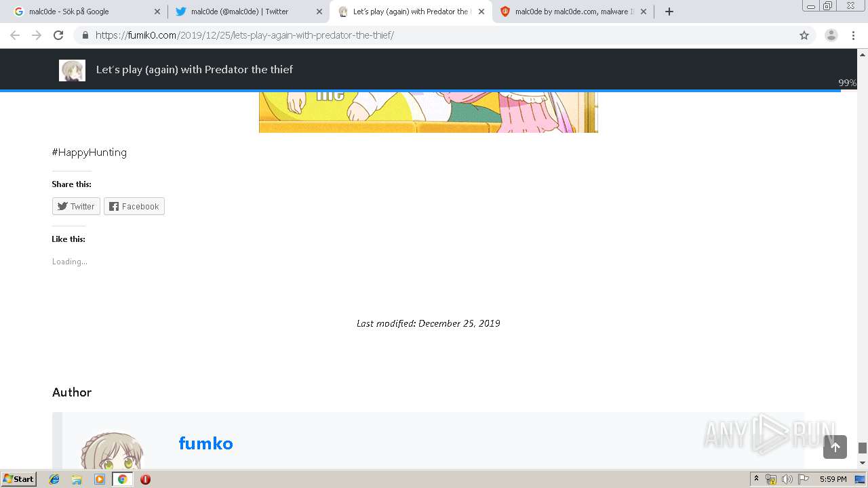Share the post on Facebook
The width and height of the screenshot is (868, 488).
click(134, 207)
